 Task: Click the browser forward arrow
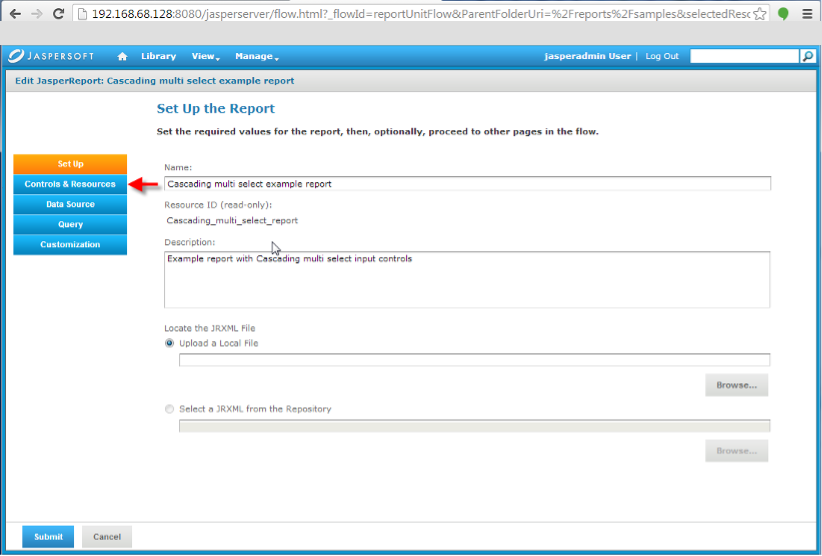point(37,14)
